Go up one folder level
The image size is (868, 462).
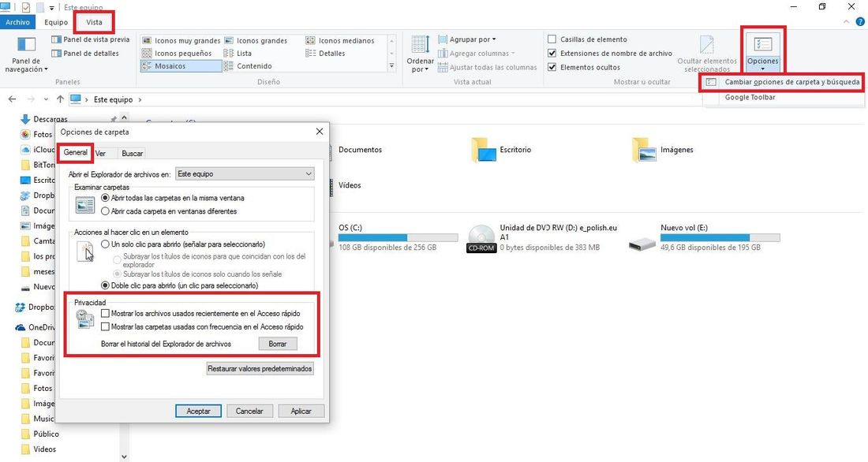tap(60, 99)
